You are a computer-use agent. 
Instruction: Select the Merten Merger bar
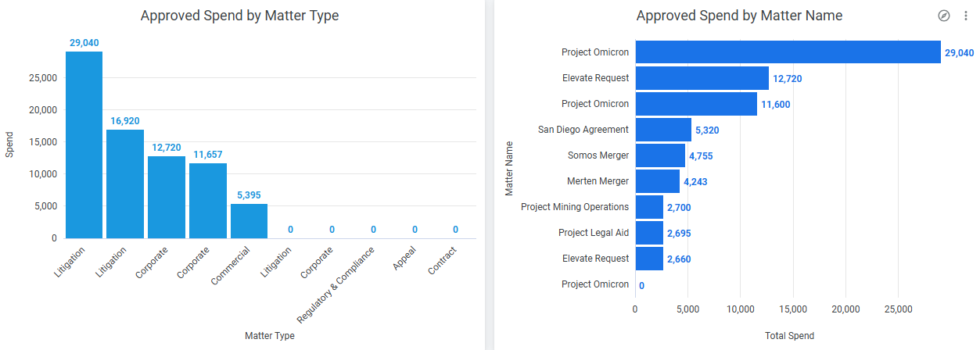pos(658,181)
